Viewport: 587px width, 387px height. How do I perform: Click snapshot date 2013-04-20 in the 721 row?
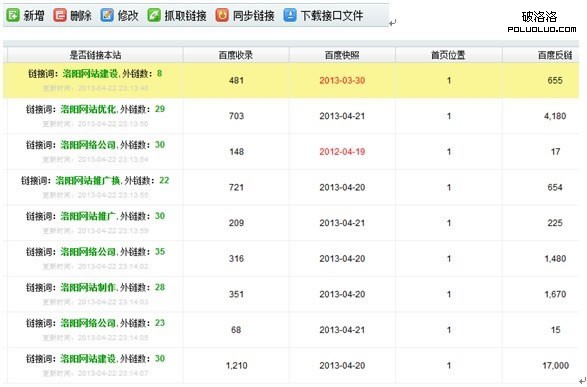pyautogui.click(x=342, y=187)
